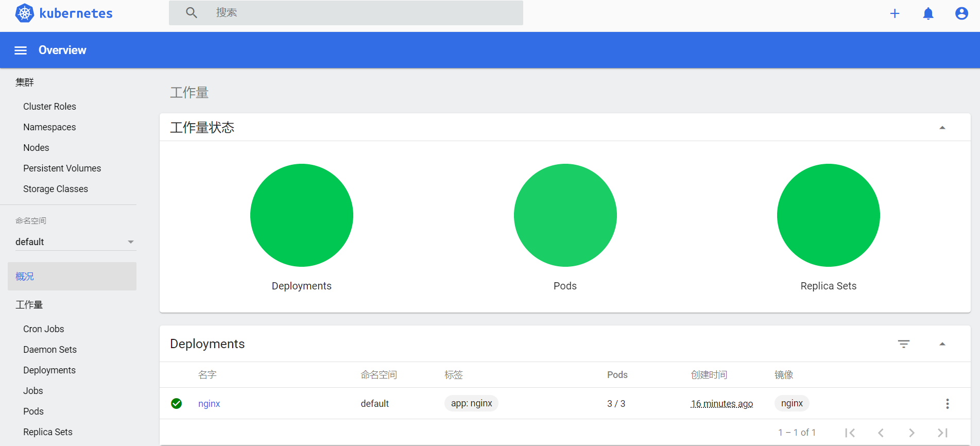Open 集群 cluster section heading
The height and width of the screenshot is (446, 980).
(25, 82)
